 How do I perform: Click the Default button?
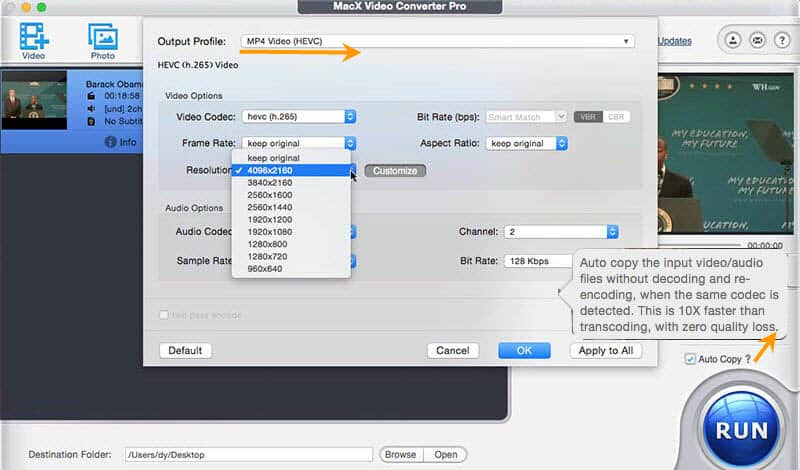coord(185,351)
